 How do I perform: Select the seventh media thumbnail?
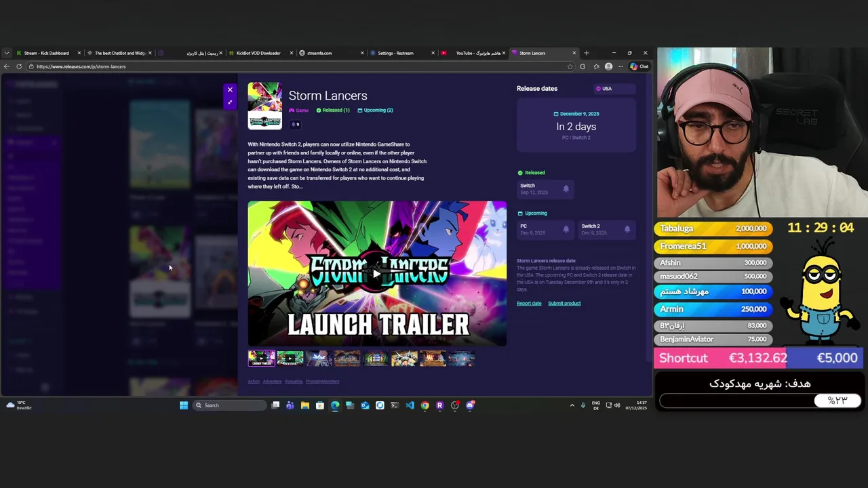432,359
